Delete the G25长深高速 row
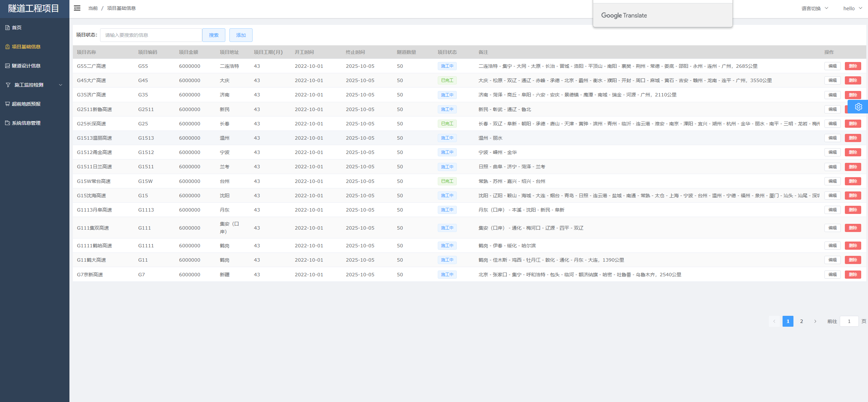868x402 pixels. (x=853, y=124)
